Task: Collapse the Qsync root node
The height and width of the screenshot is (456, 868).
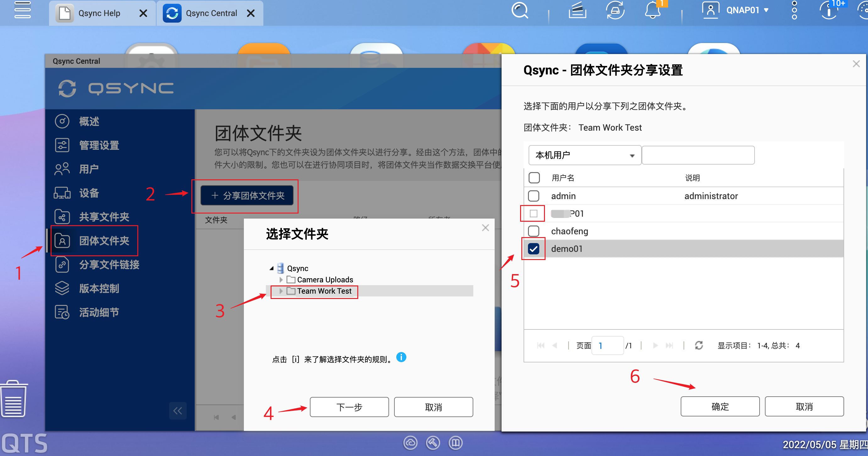Action: [x=271, y=268]
